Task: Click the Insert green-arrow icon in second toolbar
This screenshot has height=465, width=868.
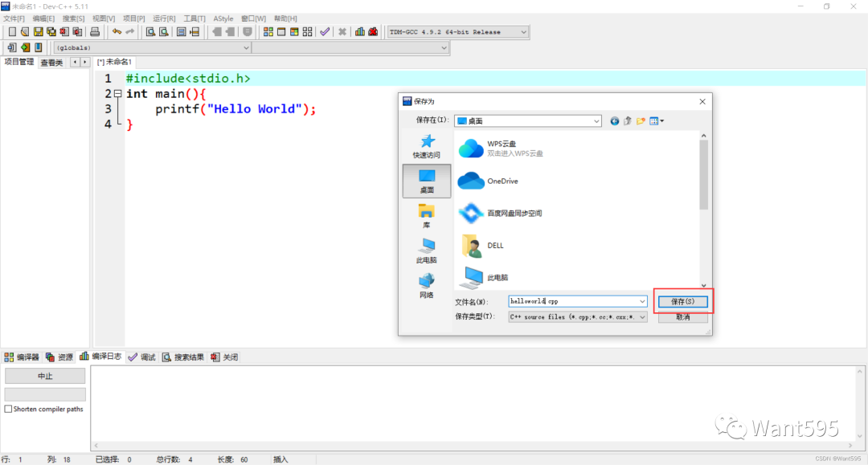Action: [25, 47]
